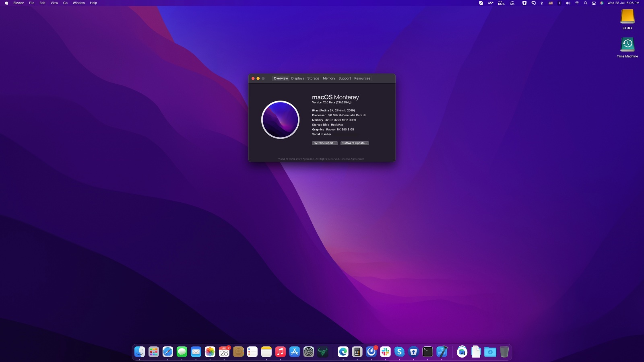
Task: Click the Software Update button
Action: coord(355,143)
